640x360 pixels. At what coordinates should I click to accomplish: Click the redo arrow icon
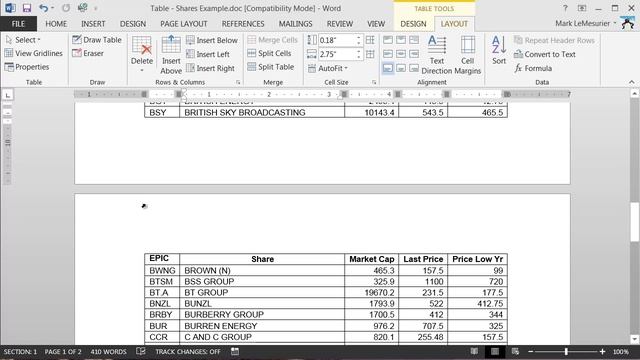pos(66,8)
